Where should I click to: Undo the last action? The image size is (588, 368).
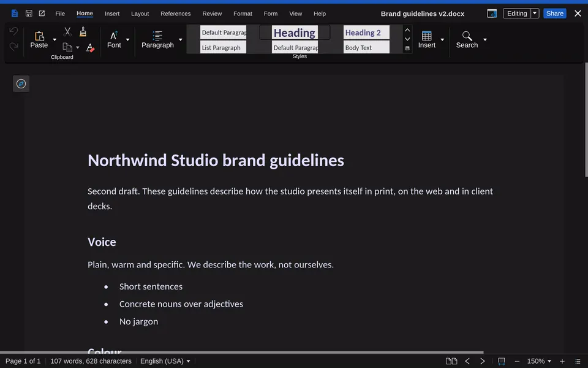tap(13, 31)
